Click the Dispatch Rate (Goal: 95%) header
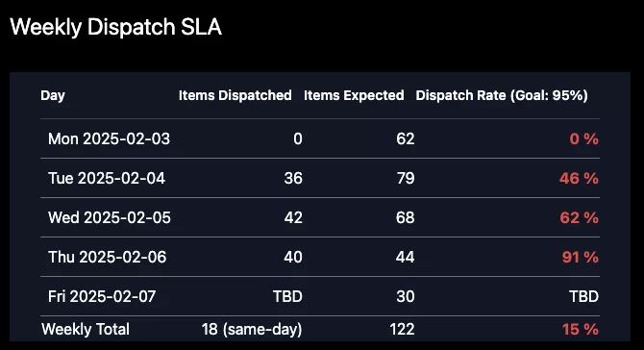Viewport: 644px width, 350px height. click(x=502, y=95)
